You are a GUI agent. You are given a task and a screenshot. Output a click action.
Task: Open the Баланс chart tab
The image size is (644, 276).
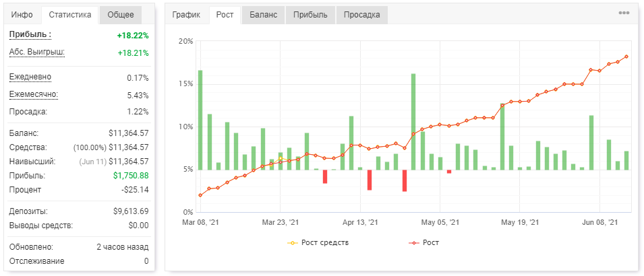(263, 15)
